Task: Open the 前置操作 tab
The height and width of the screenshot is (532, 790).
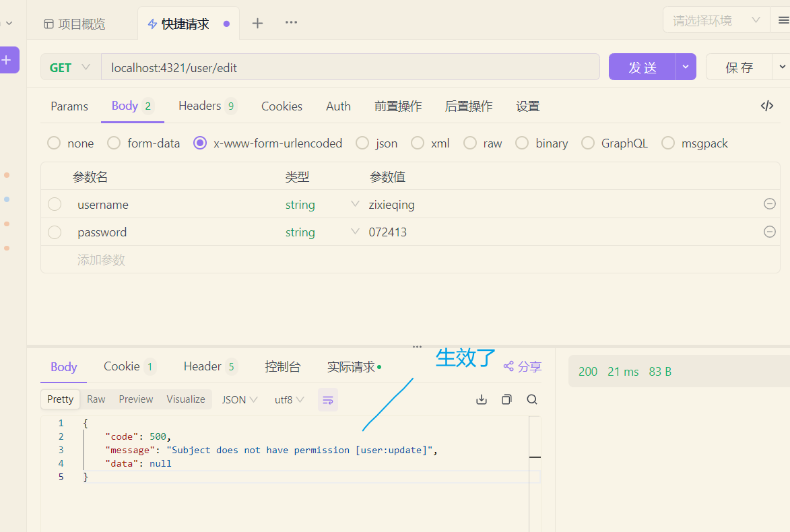Action: (x=398, y=106)
